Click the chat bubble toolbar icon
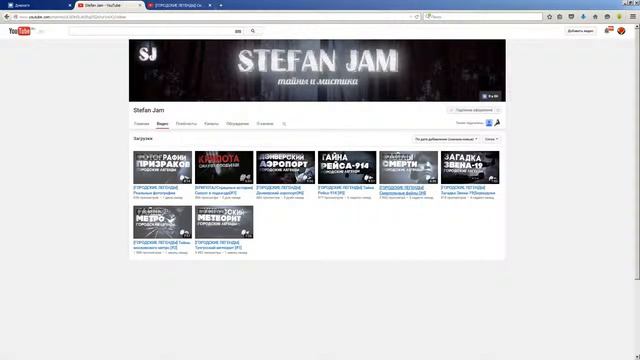Image resolution: width=640 pixels, height=360 pixels. tap(607, 17)
